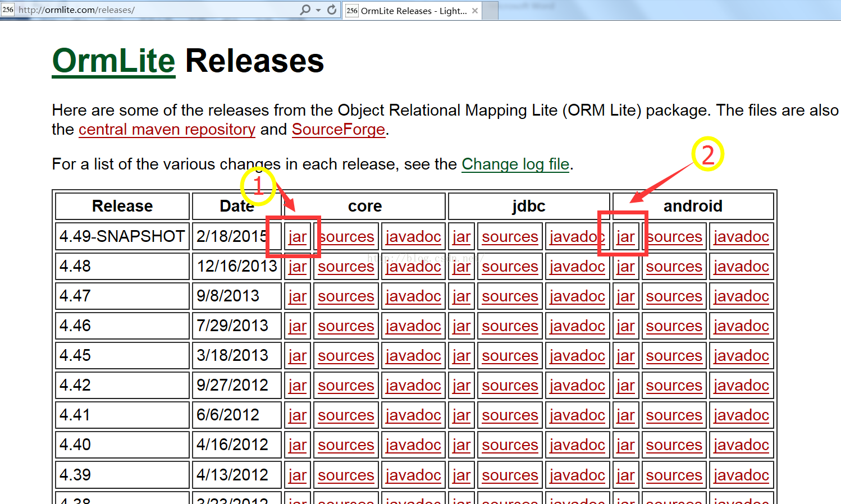This screenshot has width=841, height=504.
Task: Download android jar for 4.49-SNAPSHOT
Action: [x=625, y=237]
